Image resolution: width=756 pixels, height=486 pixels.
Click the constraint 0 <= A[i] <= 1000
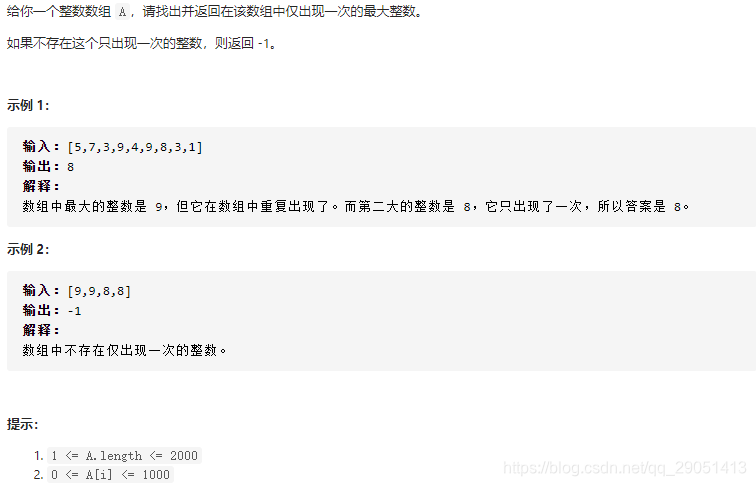tap(110, 475)
